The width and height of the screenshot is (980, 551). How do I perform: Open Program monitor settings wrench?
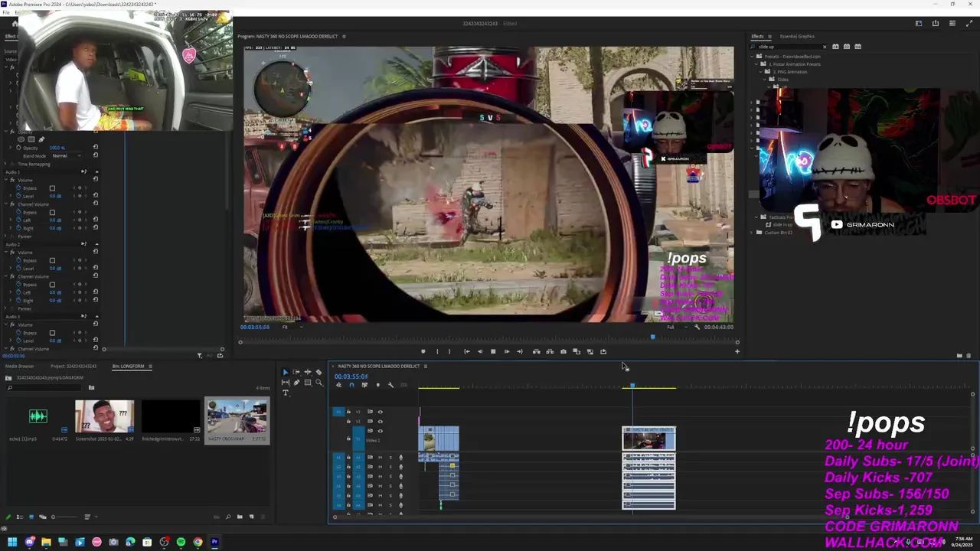[697, 327]
